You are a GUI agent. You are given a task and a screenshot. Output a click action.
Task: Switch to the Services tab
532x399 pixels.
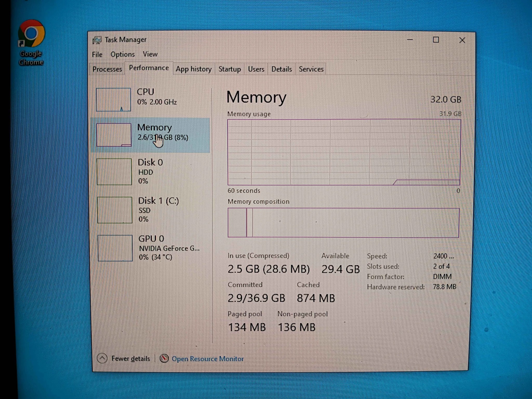[x=311, y=69]
